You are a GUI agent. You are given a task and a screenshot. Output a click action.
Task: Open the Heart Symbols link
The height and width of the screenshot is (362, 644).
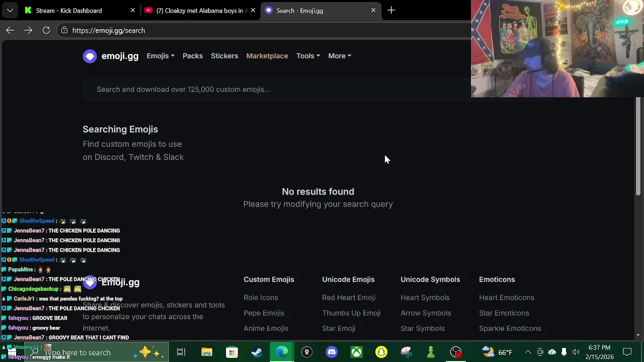[x=425, y=298]
